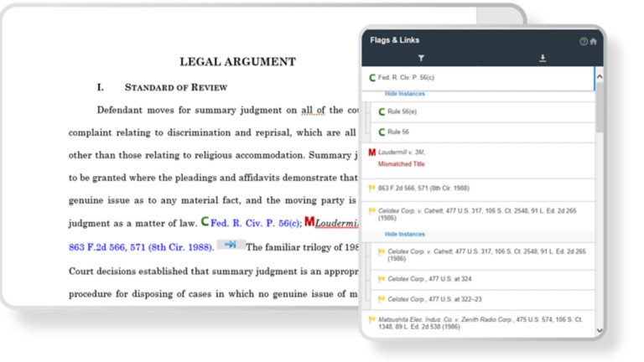Go to the home icon in panel header
Screen dimensions: 644x362
click(594, 41)
